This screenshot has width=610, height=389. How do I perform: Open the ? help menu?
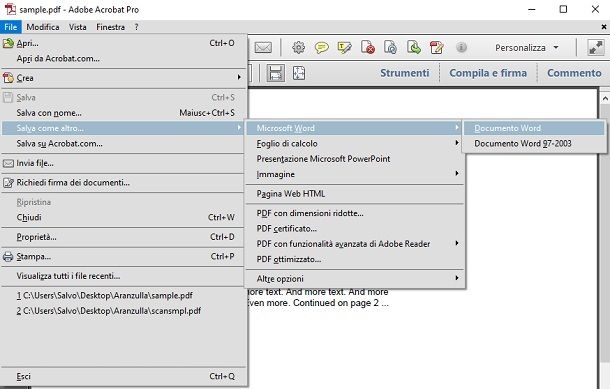136,27
